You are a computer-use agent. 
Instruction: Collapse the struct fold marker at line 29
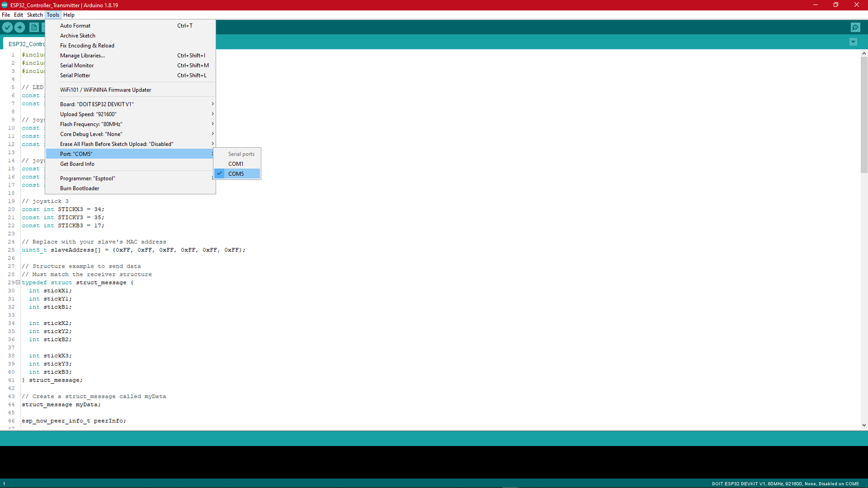[18, 282]
